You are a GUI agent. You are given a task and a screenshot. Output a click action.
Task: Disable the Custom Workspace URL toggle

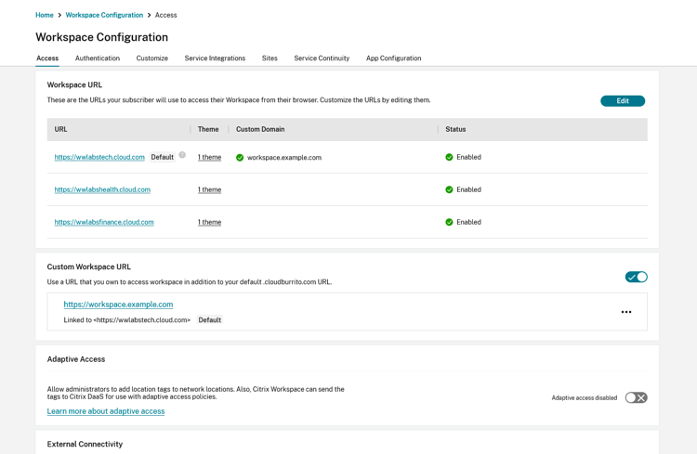pyautogui.click(x=636, y=277)
